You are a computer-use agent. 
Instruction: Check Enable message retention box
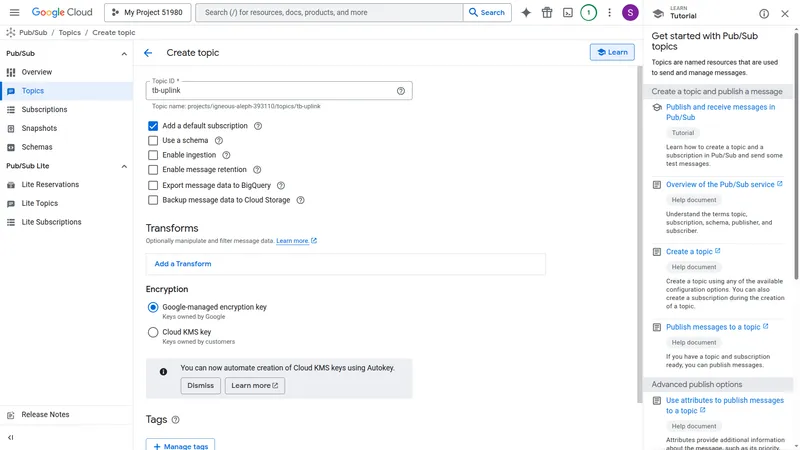click(x=153, y=170)
